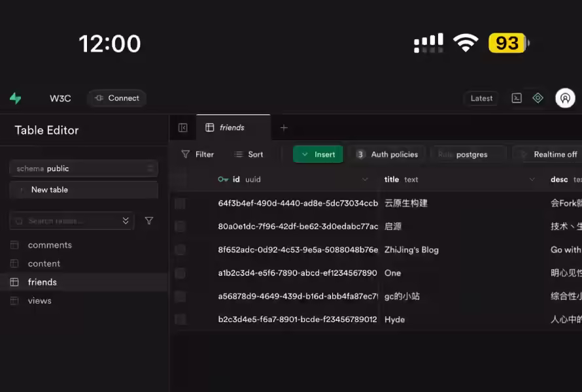Select id cell 80a0e1dc-7f96-42df-be62-3d0edabc77ac
The width and height of the screenshot is (582, 392).
tap(298, 226)
